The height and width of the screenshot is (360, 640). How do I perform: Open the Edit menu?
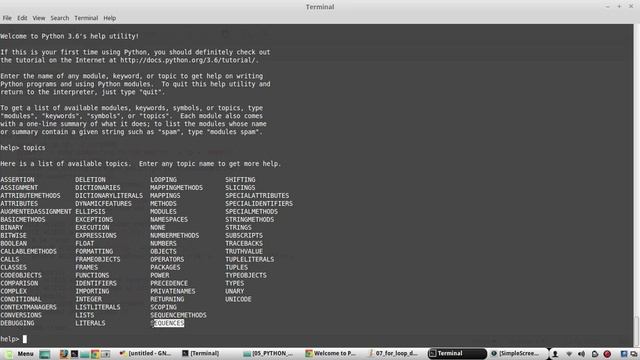(x=22, y=18)
